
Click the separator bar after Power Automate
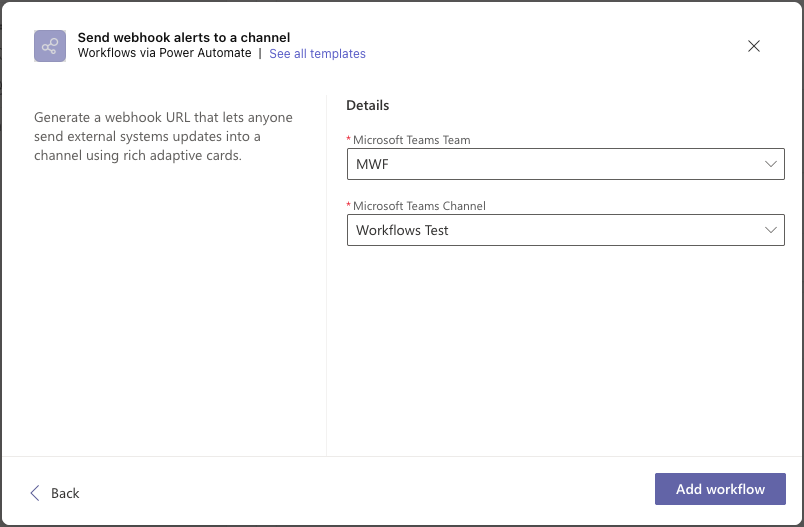pos(260,54)
